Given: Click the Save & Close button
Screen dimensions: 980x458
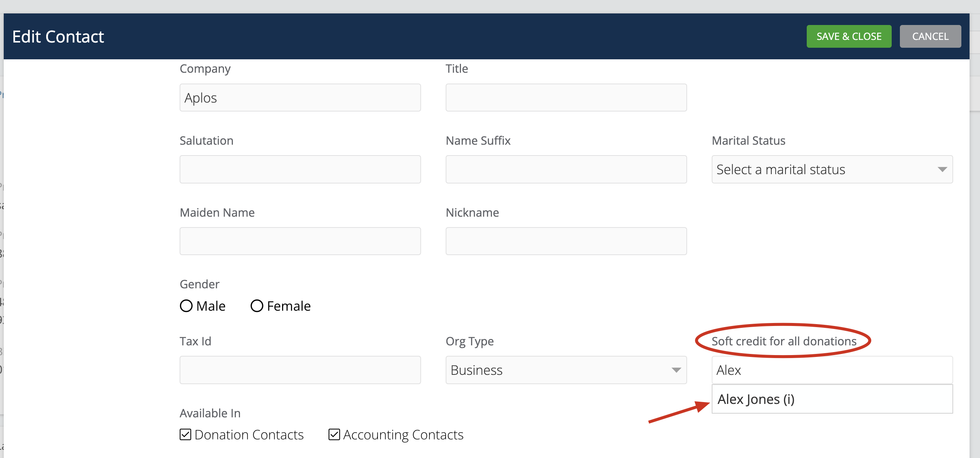Looking at the screenshot, I should click(x=849, y=37).
